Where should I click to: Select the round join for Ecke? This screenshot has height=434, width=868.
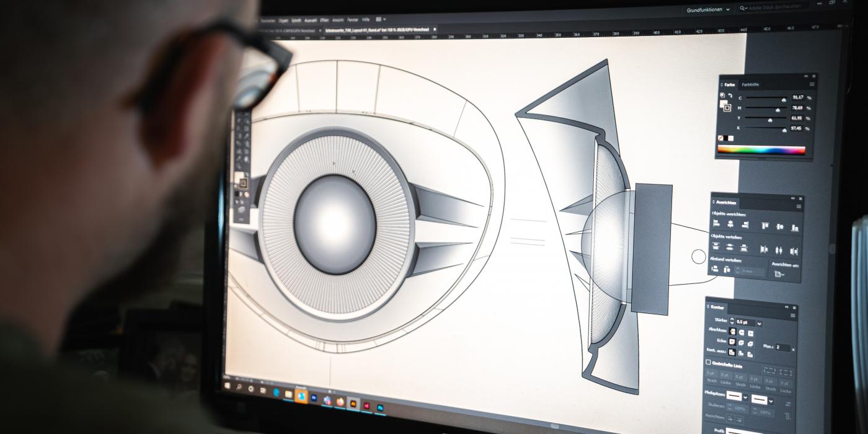[742, 342]
